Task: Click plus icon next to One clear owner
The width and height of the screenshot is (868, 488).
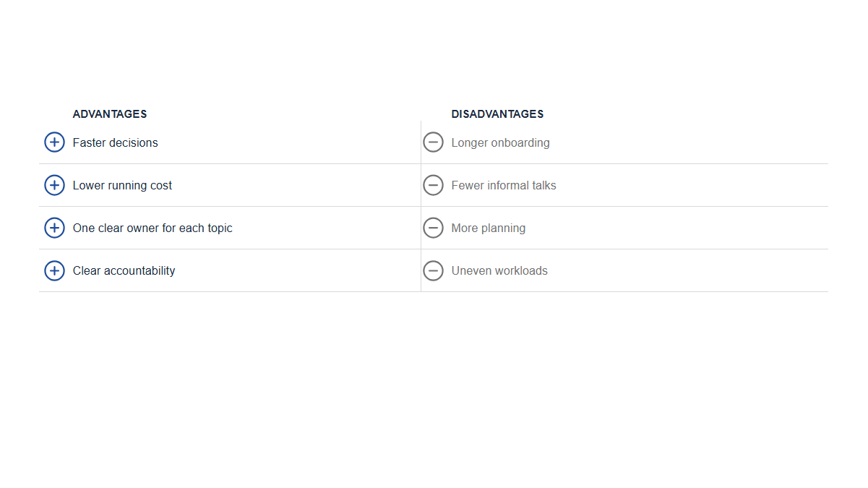Action: (54, 228)
